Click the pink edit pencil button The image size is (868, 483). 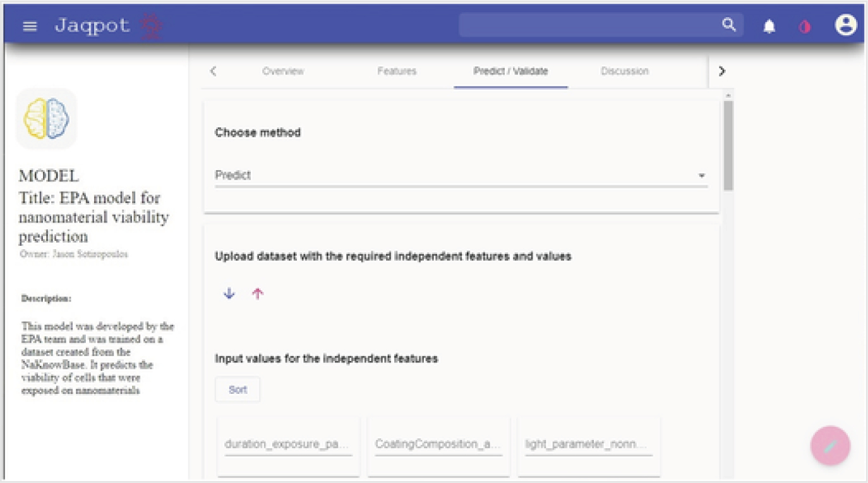point(830,446)
